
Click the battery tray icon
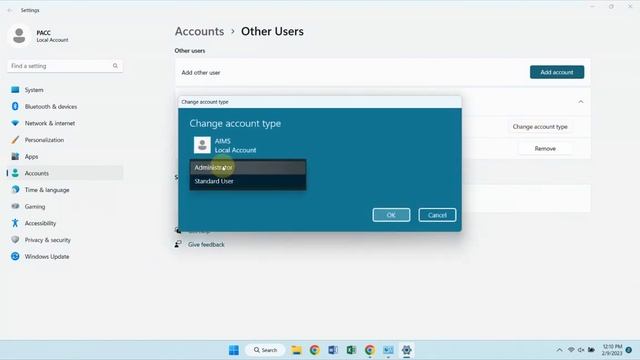click(x=591, y=350)
